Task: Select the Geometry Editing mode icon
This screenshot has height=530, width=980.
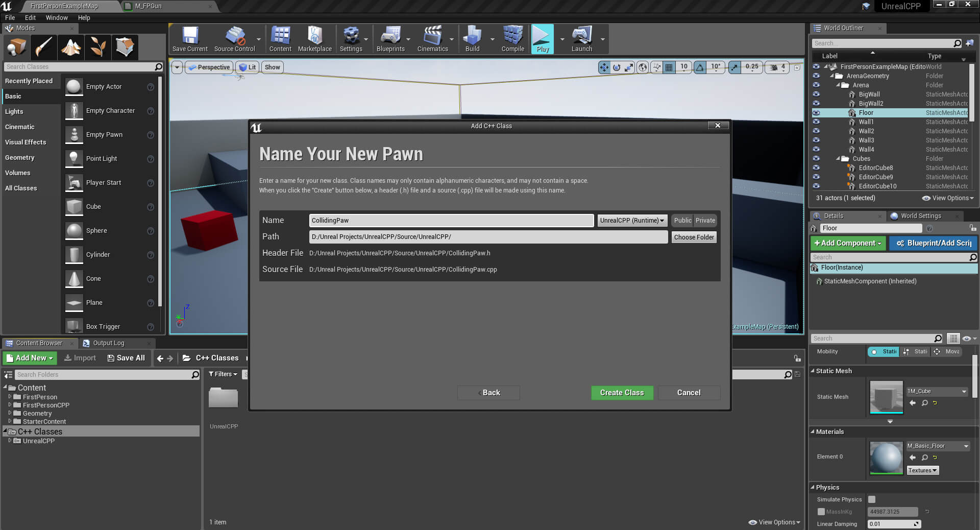Action: [125, 47]
